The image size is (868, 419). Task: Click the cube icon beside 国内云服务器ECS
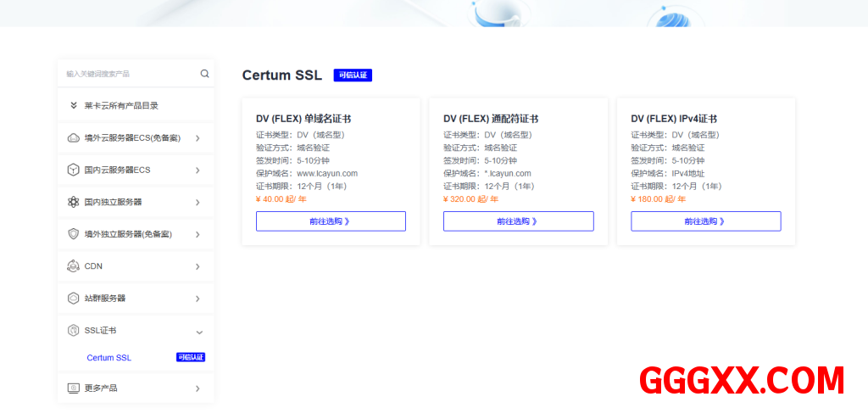click(73, 170)
